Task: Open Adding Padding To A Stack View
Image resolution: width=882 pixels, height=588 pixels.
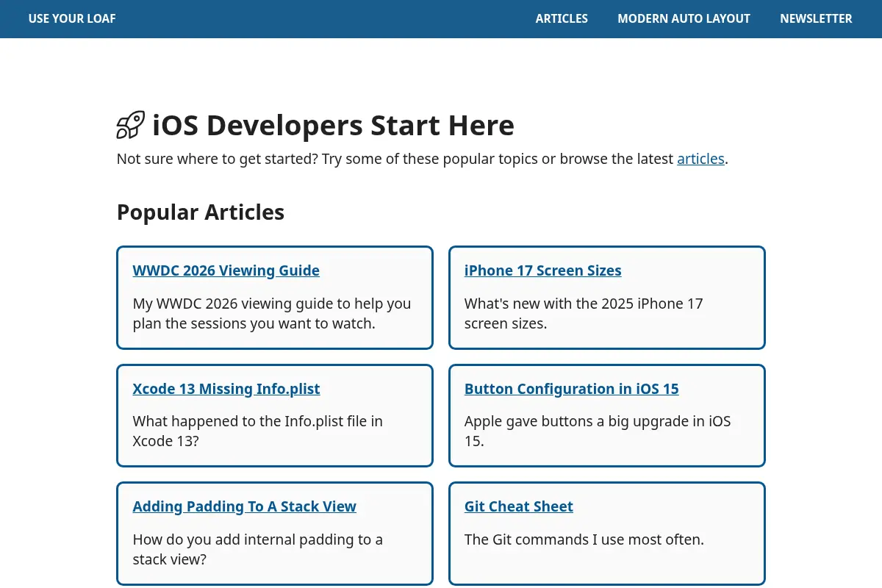Action: pyautogui.click(x=244, y=506)
